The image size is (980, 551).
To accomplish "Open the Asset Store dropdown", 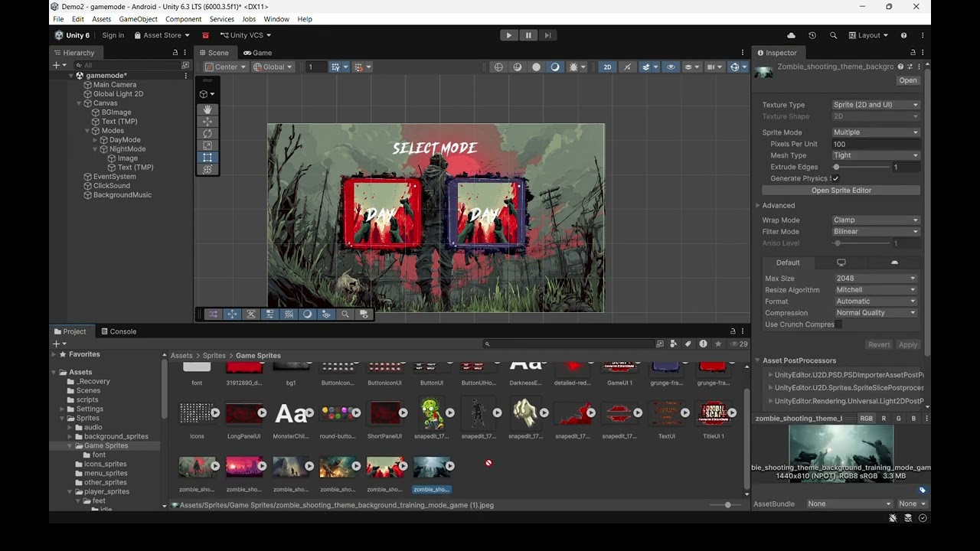I will coord(162,35).
